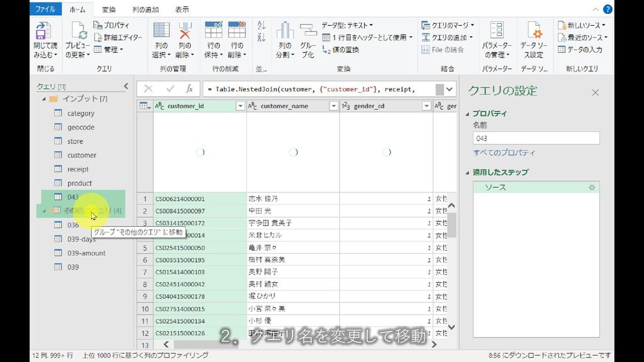This screenshot has width=644, height=362.
Task: Open the Data Type: Text dropdown
Action: tap(347, 25)
